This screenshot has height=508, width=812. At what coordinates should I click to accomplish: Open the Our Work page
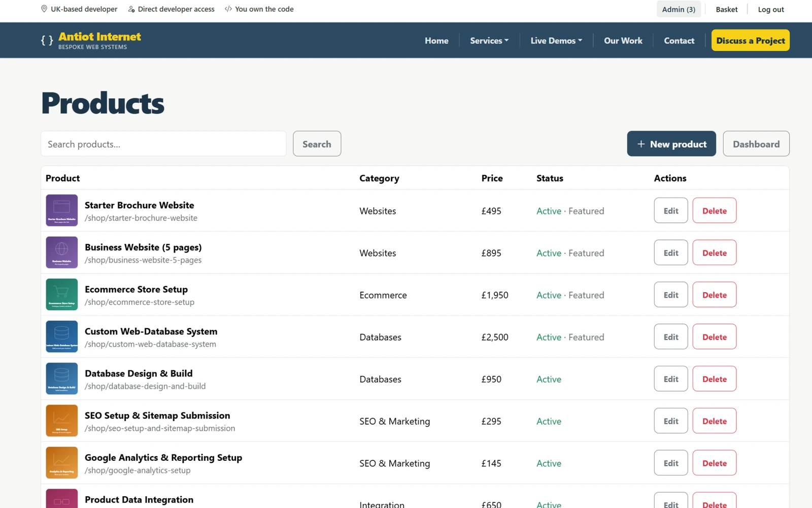[623, 41]
